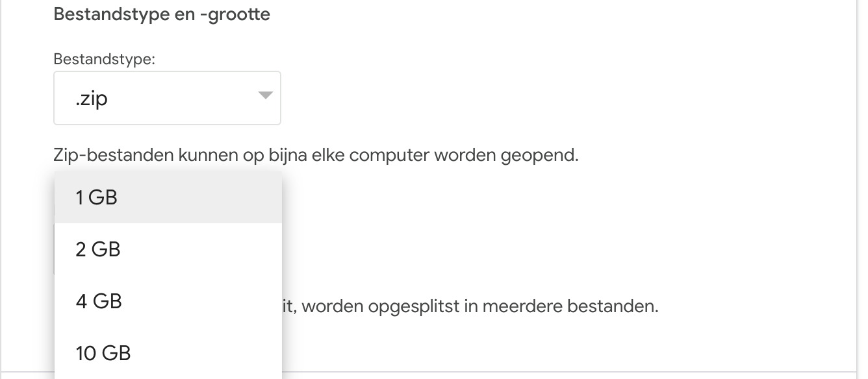Click the gray arrow in the .zip selector
The height and width of the screenshot is (379, 868).
tap(265, 96)
